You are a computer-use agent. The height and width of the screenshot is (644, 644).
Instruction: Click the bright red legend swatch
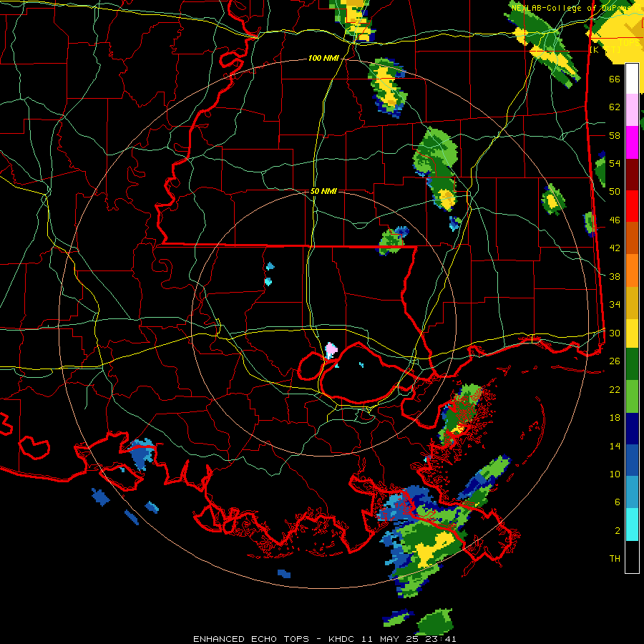632,206
